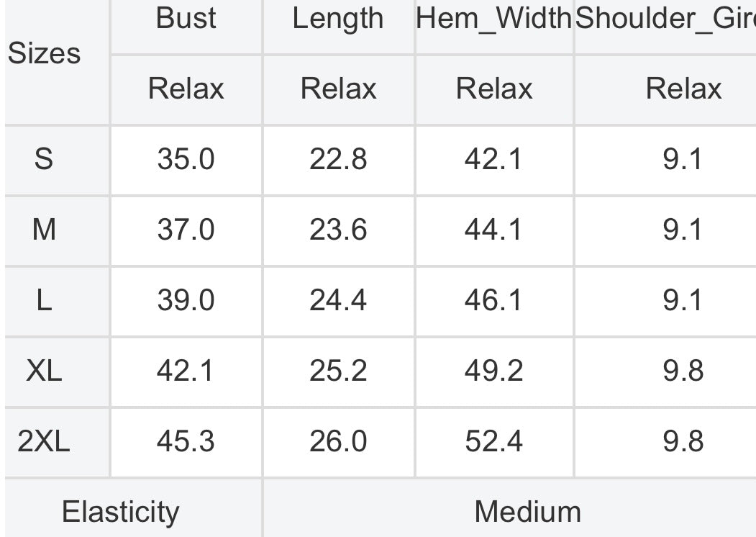Click the 23.6 length value

(x=338, y=229)
